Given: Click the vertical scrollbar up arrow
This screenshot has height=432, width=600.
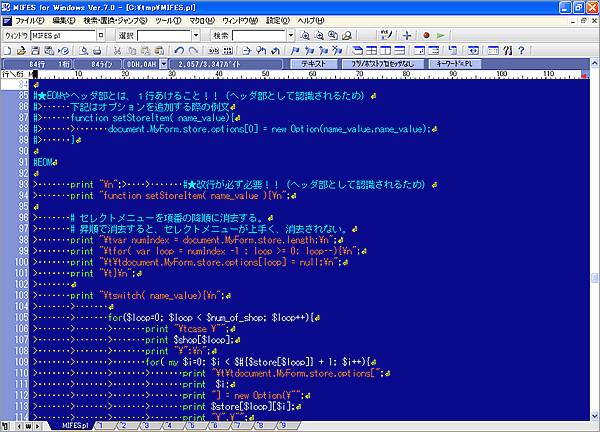Looking at the screenshot, I should coord(595,64).
